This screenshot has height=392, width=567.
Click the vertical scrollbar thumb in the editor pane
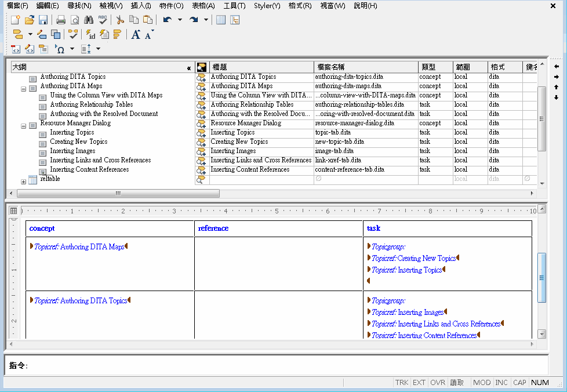point(541,277)
